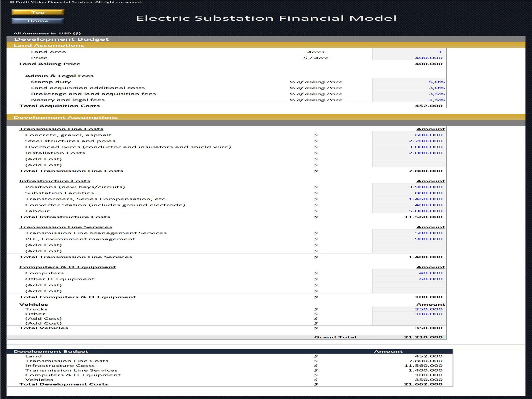Select Converter Station amount 400.000
The image size is (532, 399).
coord(409,205)
